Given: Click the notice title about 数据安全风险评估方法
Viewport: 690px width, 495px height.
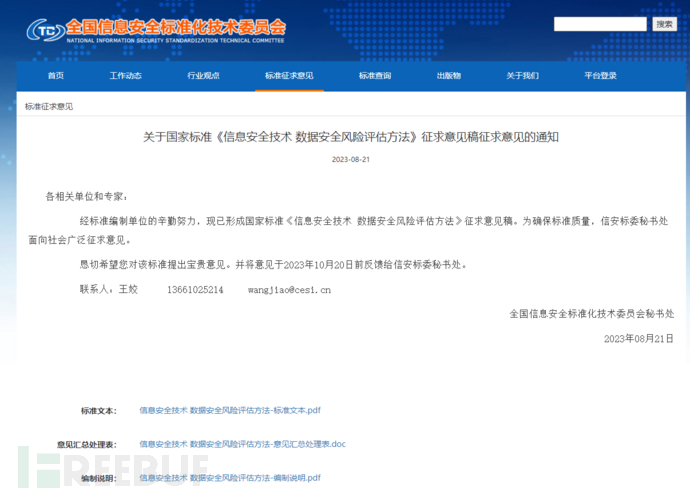Looking at the screenshot, I should click(351, 137).
